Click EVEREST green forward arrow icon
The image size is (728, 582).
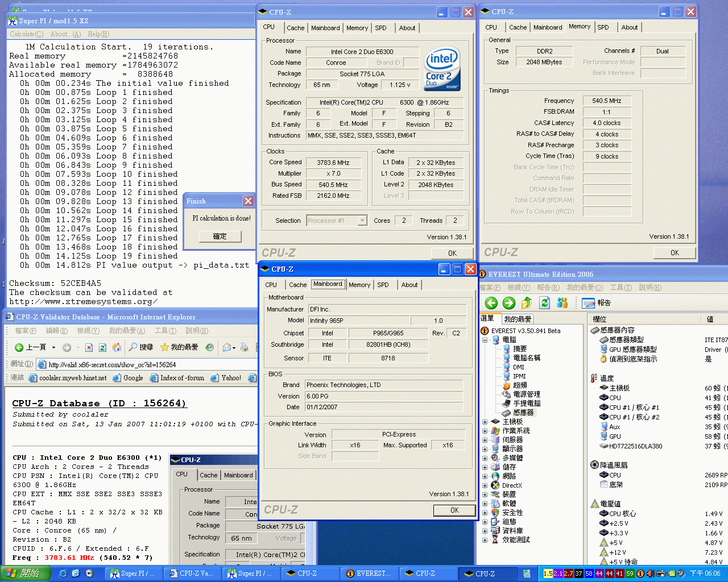pyautogui.click(x=509, y=303)
